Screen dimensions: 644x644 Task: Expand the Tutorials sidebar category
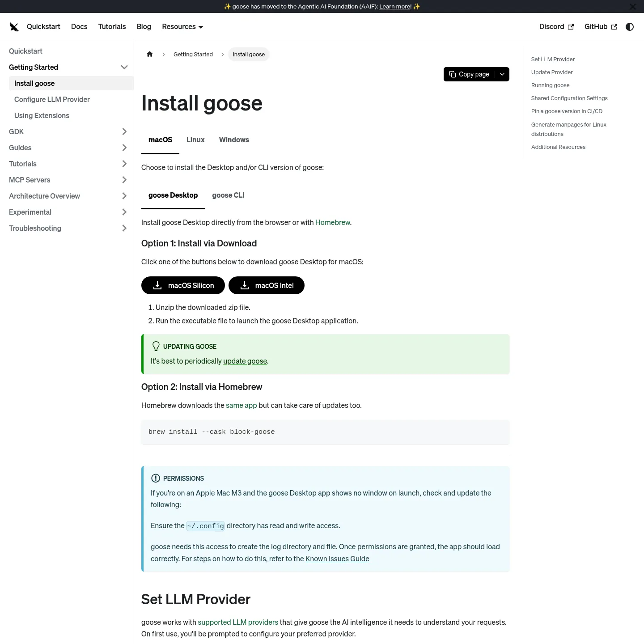[x=124, y=164]
